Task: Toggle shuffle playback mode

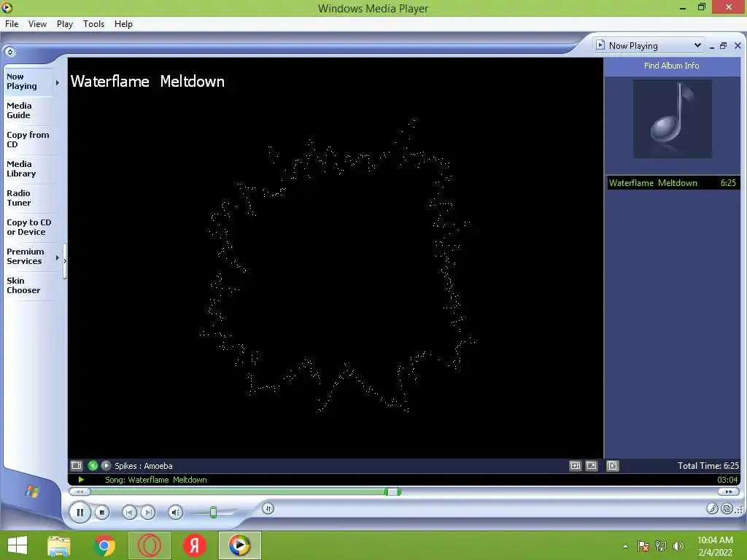Action: (268, 508)
